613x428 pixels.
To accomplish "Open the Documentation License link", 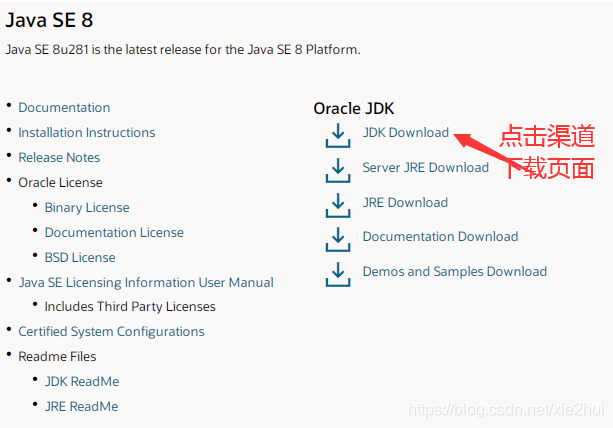I will (x=114, y=233).
